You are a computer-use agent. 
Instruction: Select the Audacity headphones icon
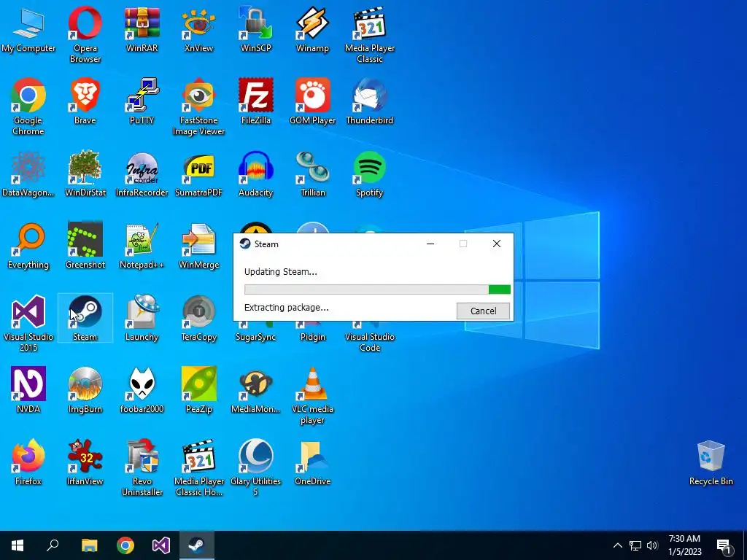point(256,174)
